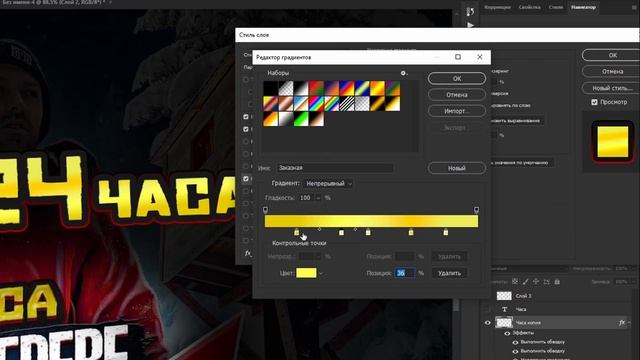The height and width of the screenshot is (360, 640).
Task: Click the artboard nesting lock icon
Action: point(547,282)
